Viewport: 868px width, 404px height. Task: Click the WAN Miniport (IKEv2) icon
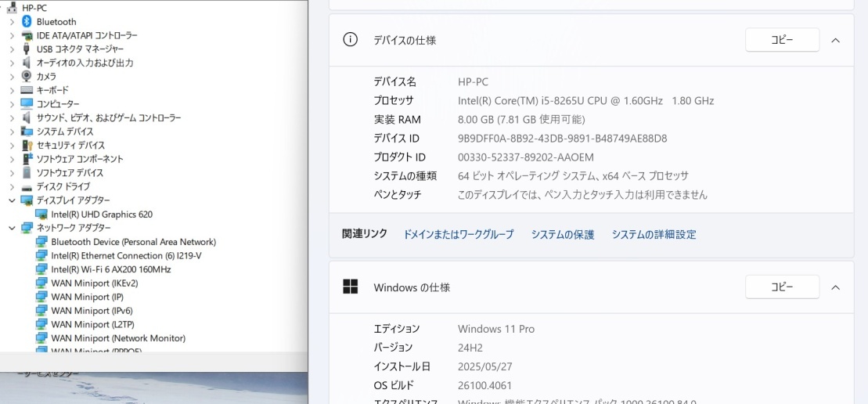click(41, 283)
